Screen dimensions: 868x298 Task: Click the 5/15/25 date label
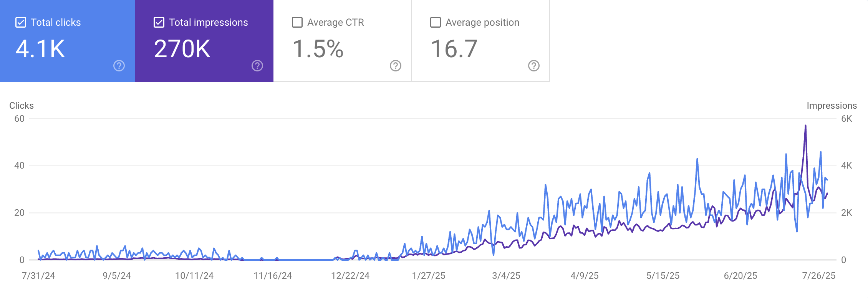tap(663, 276)
